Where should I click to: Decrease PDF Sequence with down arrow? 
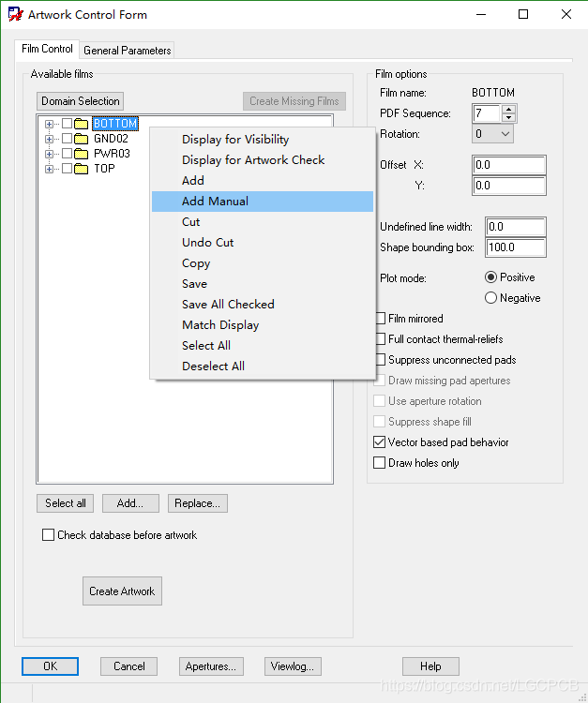pos(508,117)
